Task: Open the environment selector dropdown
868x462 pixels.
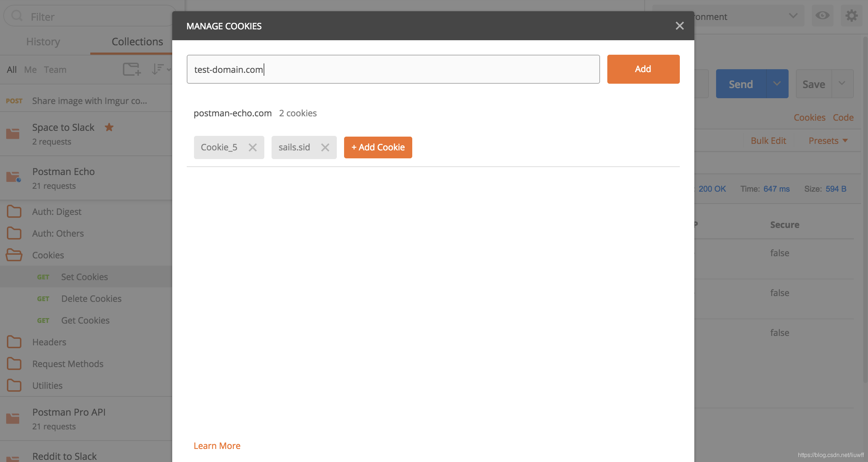Action: (x=749, y=16)
